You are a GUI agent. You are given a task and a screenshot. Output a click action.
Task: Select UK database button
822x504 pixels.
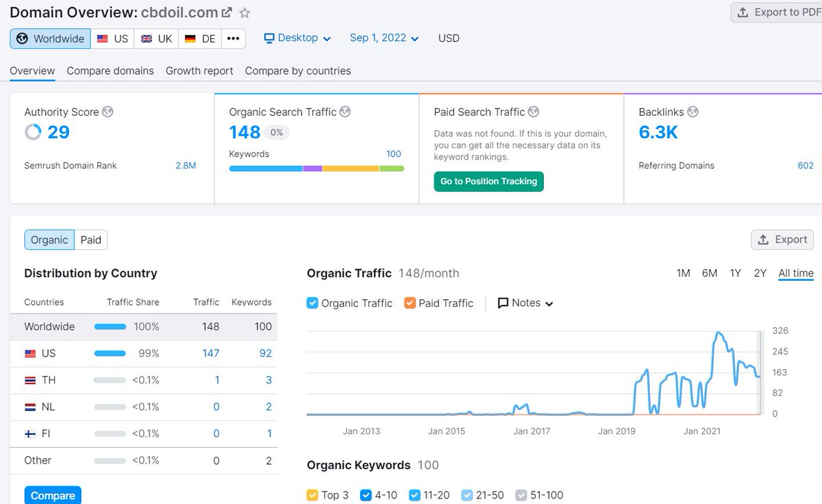pyautogui.click(x=156, y=38)
